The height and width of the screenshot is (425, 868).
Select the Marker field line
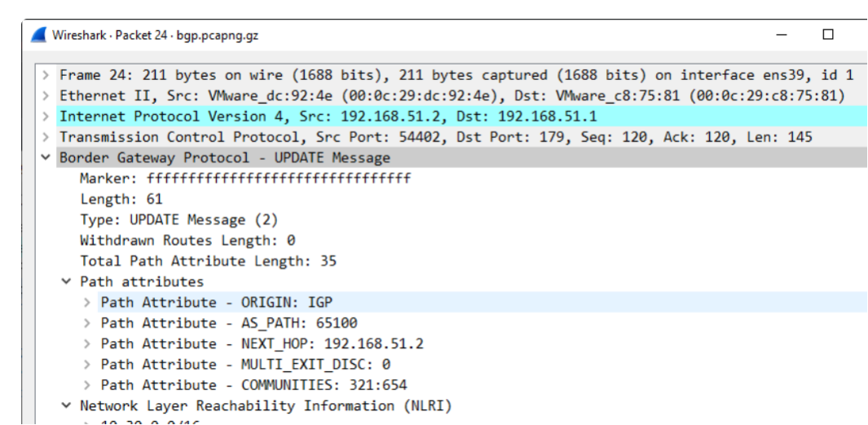point(245,179)
